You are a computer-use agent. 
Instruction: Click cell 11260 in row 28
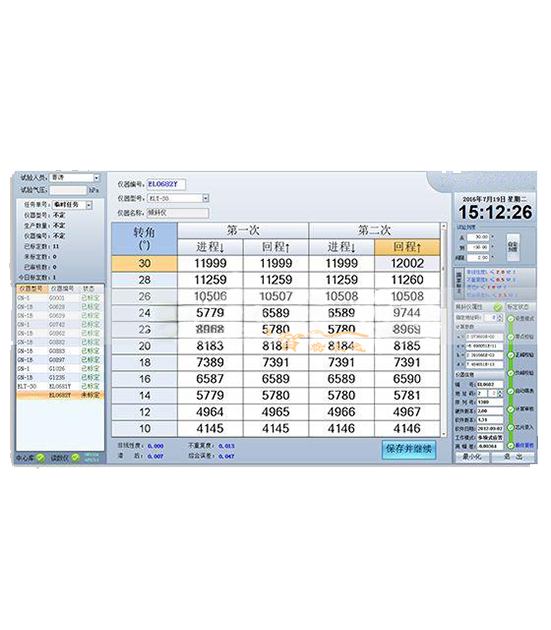pos(407,280)
